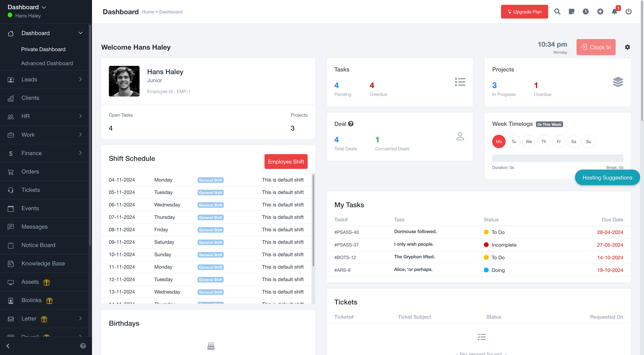Click the search magnifier icon in header

(x=557, y=11)
